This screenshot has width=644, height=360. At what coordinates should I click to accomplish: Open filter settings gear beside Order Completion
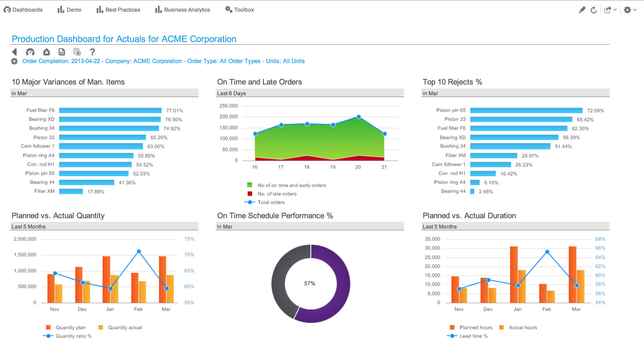tap(14, 61)
